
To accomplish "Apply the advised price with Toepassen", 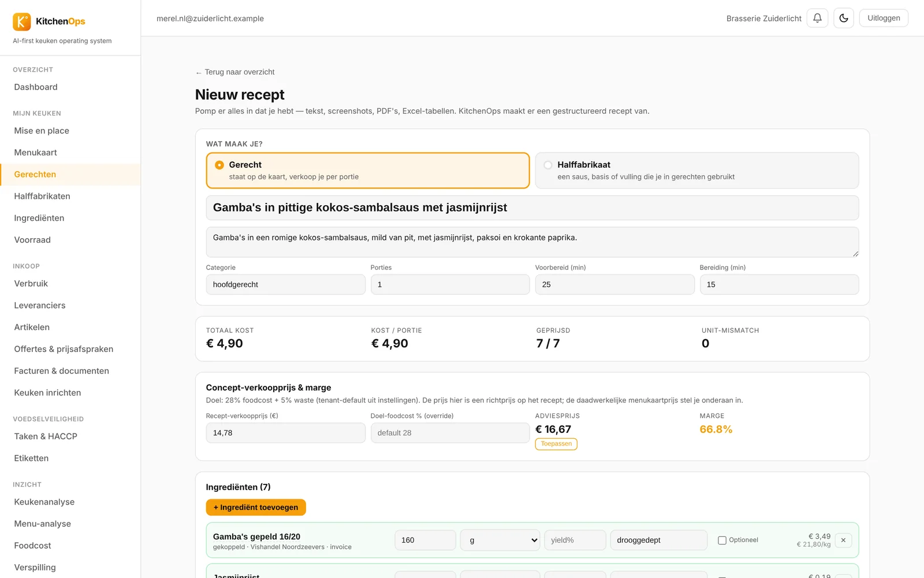I will 556,444.
